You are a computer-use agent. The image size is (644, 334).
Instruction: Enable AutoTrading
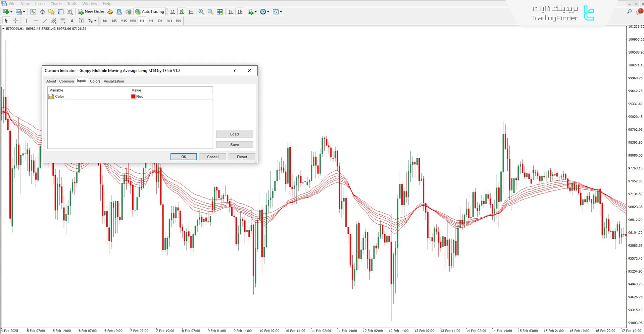[x=149, y=11]
